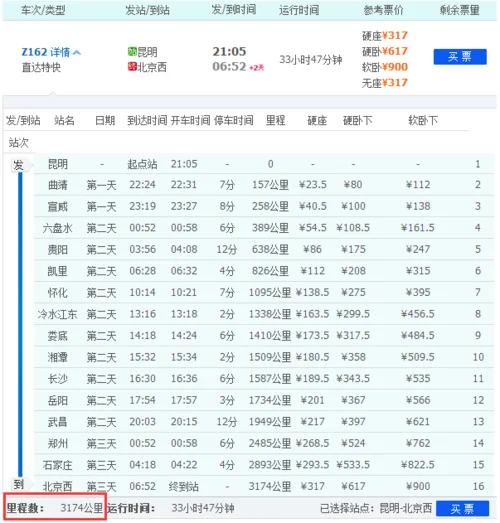This screenshot has width=500, height=523.
Task: Select the 武昌 station row
Action: [264, 422]
